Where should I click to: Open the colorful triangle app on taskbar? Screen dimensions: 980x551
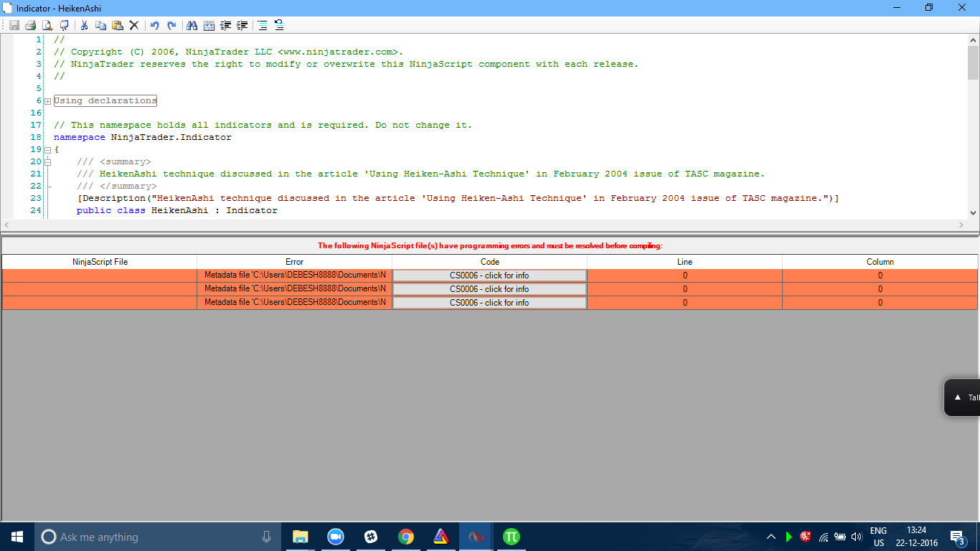pyautogui.click(x=440, y=537)
